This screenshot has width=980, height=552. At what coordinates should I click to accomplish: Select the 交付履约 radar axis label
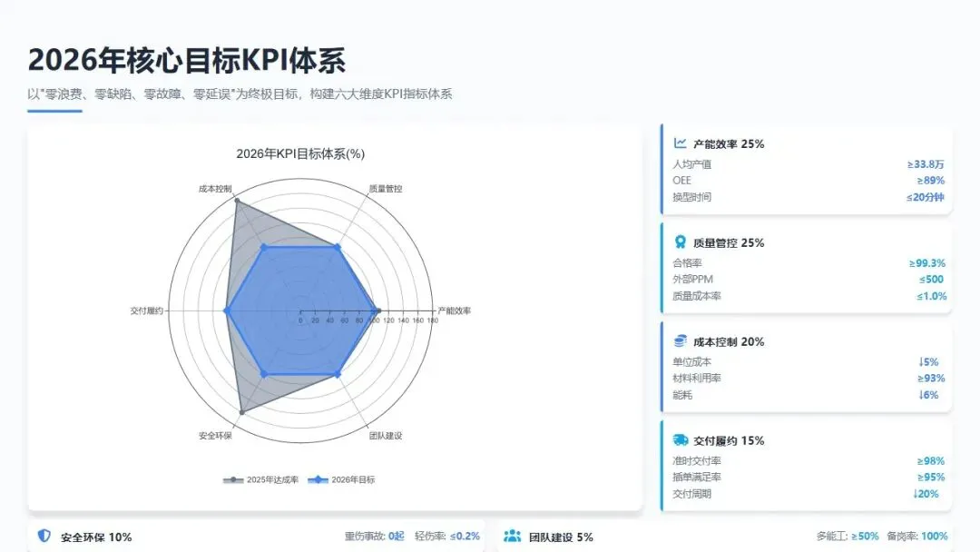(x=147, y=310)
